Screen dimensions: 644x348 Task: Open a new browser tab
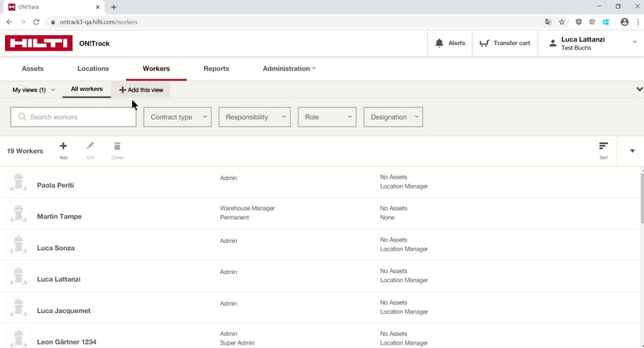pyautogui.click(x=114, y=7)
